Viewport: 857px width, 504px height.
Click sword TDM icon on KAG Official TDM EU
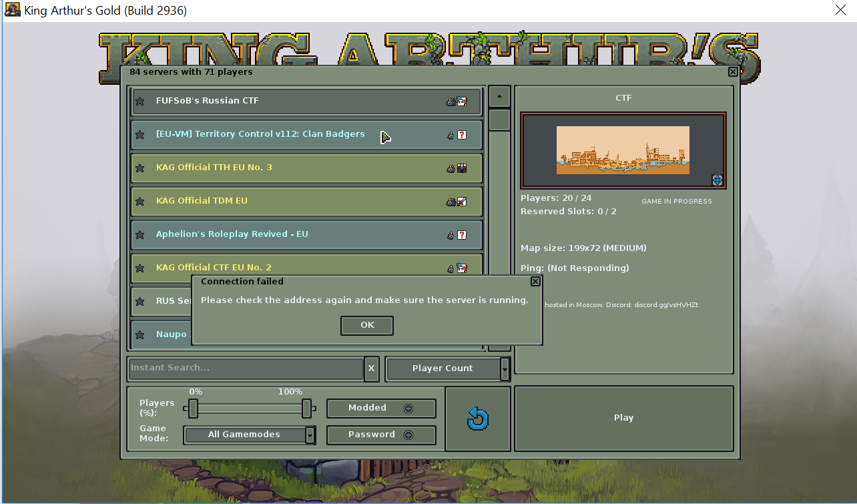(462, 202)
